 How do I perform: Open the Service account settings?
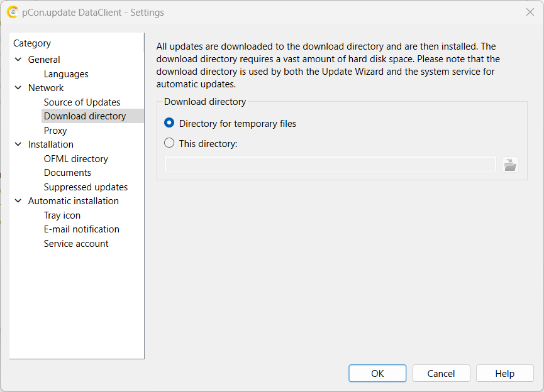click(x=76, y=244)
